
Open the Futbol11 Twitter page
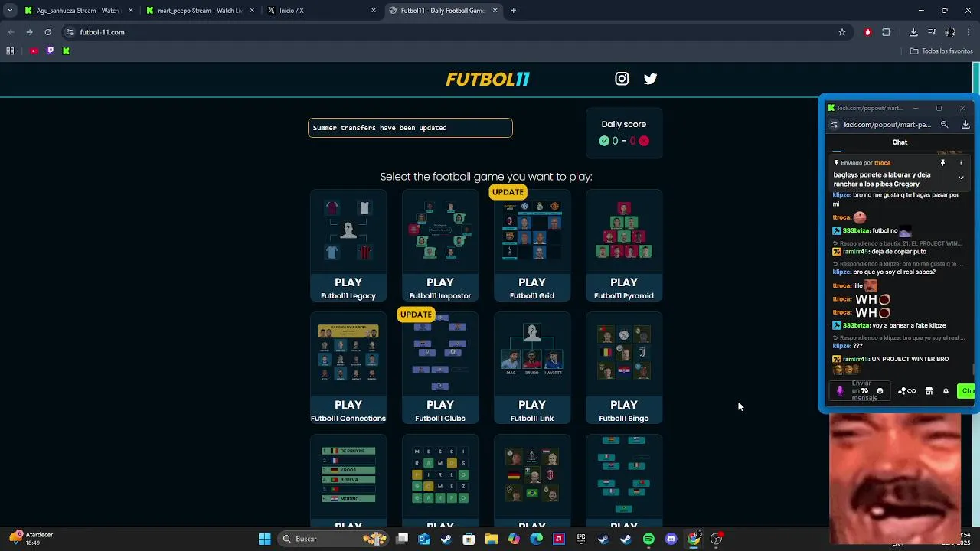[650, 79]
